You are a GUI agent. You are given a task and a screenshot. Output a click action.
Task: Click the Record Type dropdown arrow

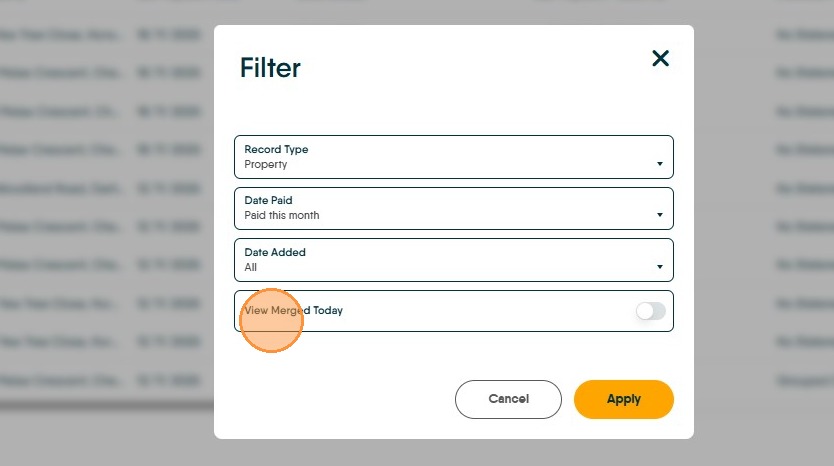[660, 164]
